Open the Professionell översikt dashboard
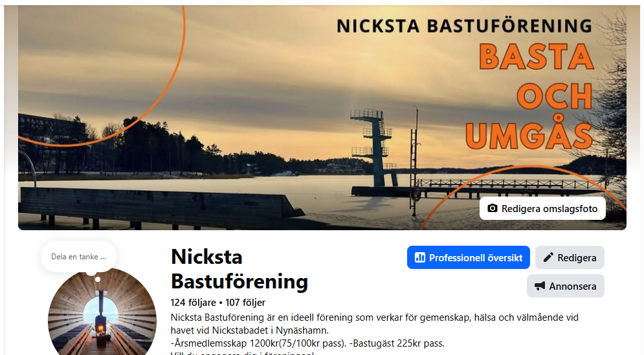The height and width of the screenshot is (355, 644). 468,257
